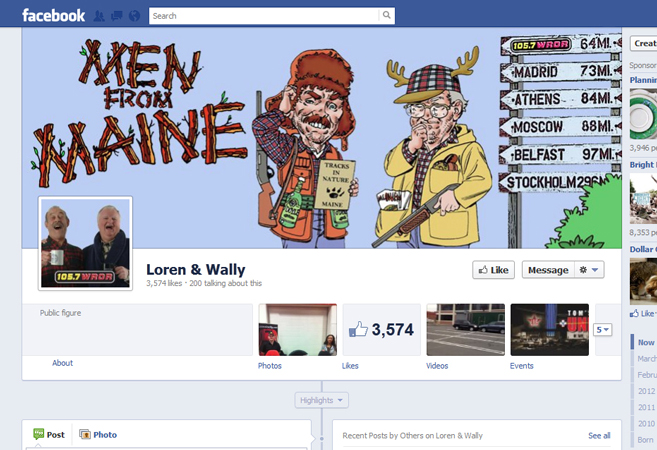Open the gear settings dropdown
Viewport: 657px width, 450px height.
coord(589,270)
